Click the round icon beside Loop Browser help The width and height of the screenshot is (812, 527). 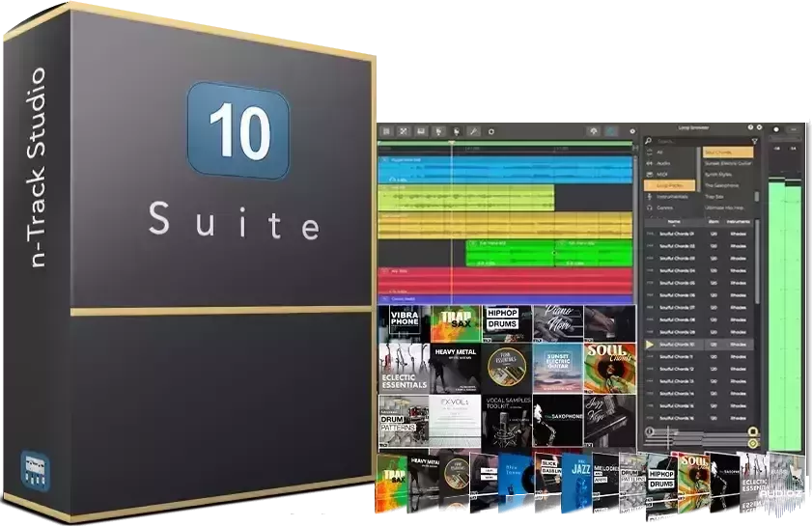pyautogui.click(x=759, y=127)
